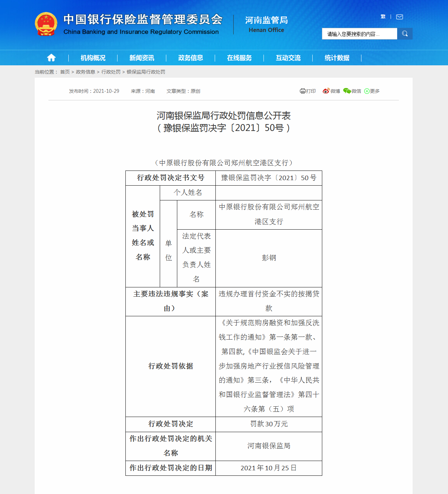The width and height of the screenshot is (448, 494).
Task: Click the English China Banking and Insurance Regulatory Commission text
Action: click(141, 32)
